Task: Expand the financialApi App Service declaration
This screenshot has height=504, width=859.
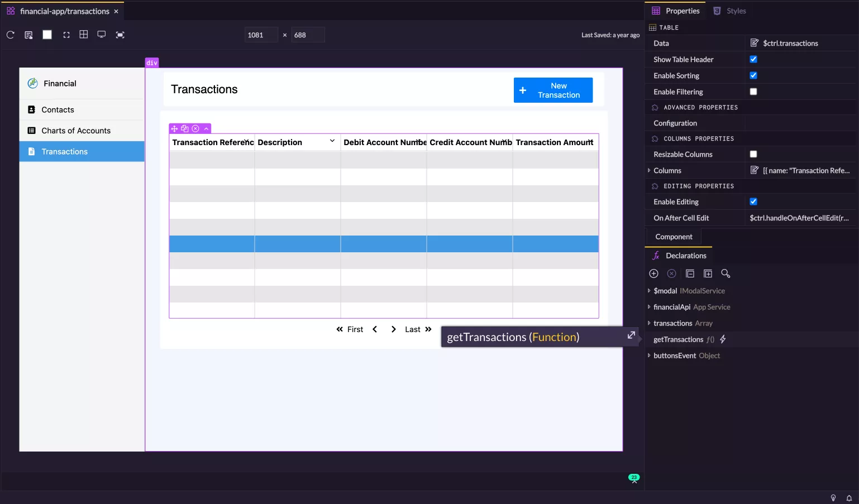Action: [x=649, y=307]
